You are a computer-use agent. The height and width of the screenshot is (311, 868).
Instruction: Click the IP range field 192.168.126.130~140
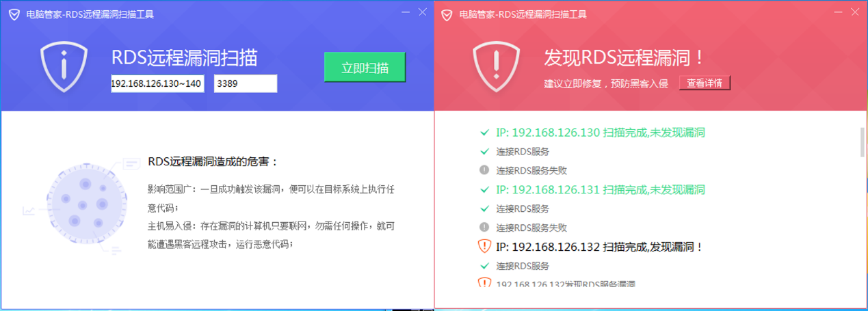click(157, 83)
